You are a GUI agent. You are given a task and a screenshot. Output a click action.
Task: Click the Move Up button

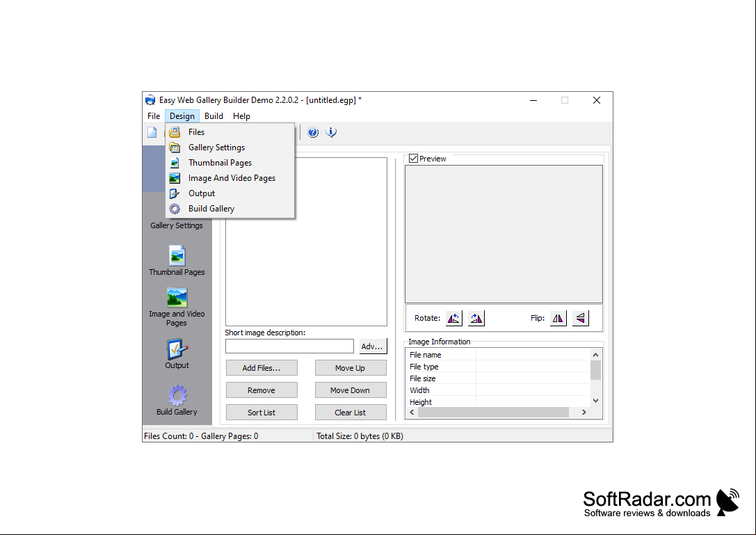[x=351, y=368]
